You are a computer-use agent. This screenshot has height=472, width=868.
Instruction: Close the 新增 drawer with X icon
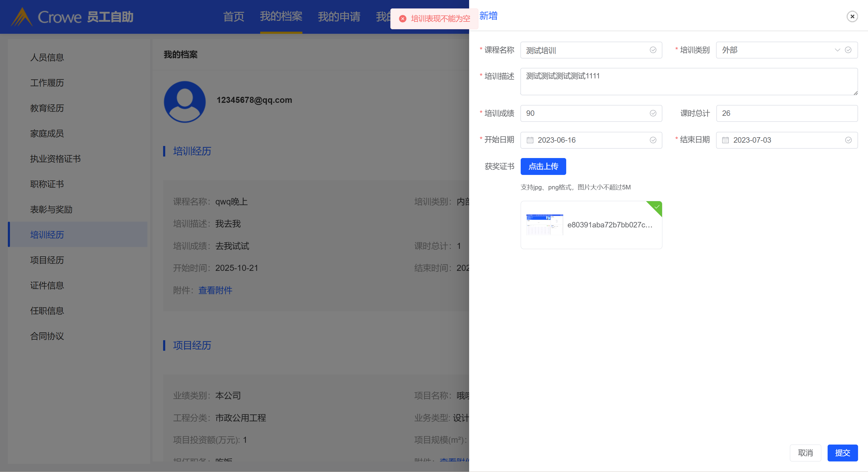pos(852,16)
